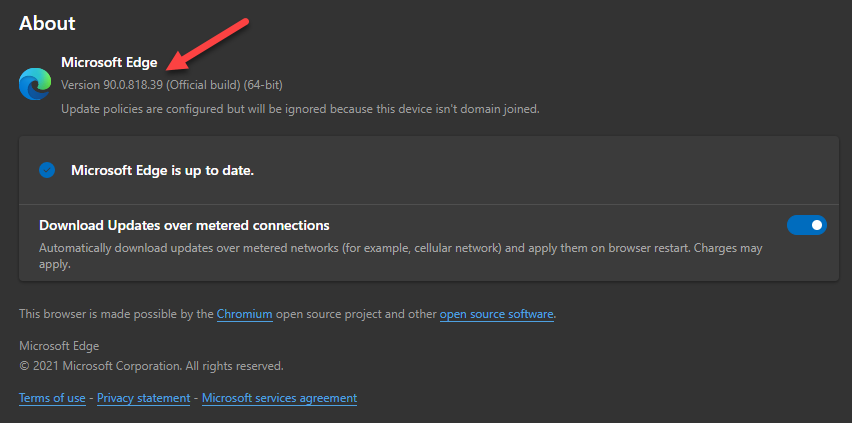Click the Microsoft Edge is up to date message
The image size is (852, 423).
162,170
